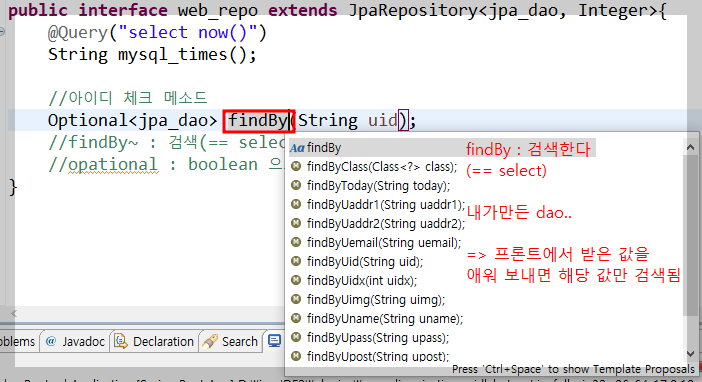Screen dimensions: 702x382
Task: Click the editor horizontal scroll left arrow
Action: pos(14,313)
